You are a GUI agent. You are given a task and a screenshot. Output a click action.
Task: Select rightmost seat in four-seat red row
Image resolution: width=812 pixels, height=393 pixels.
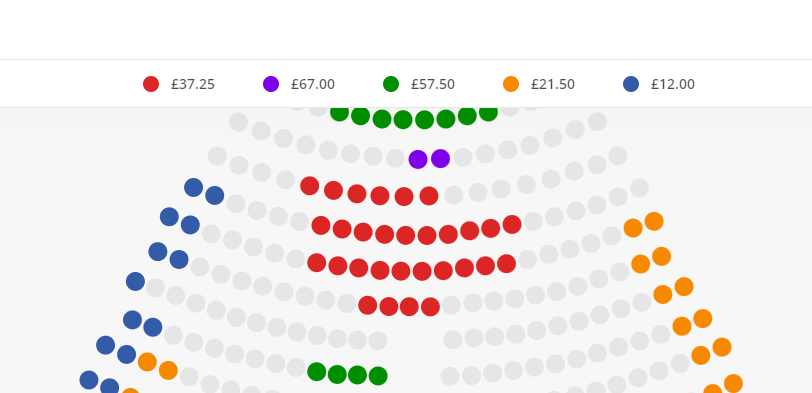pyautogui.click(x=430, y=307)
